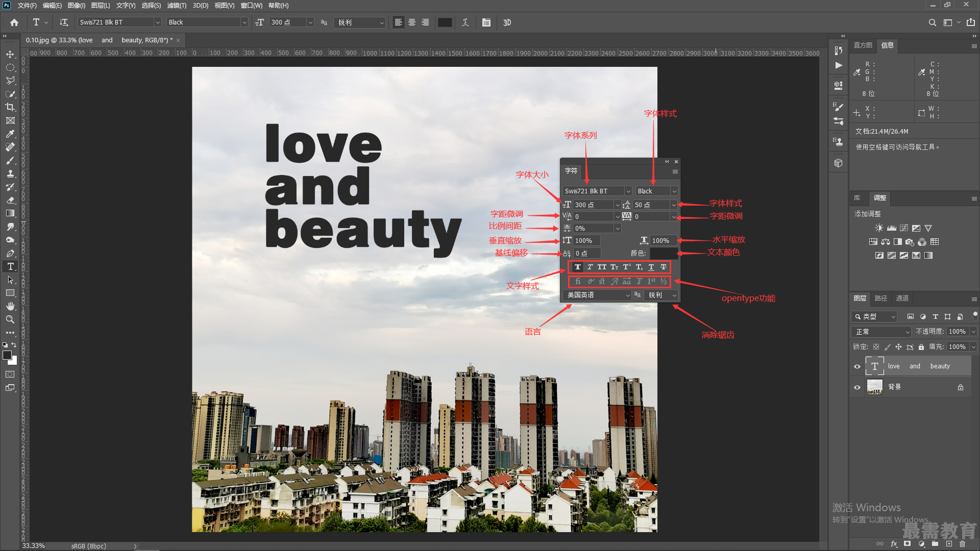Open the 正常 blend mode dropdown
980x551 pixels.
tap(881, 332)
